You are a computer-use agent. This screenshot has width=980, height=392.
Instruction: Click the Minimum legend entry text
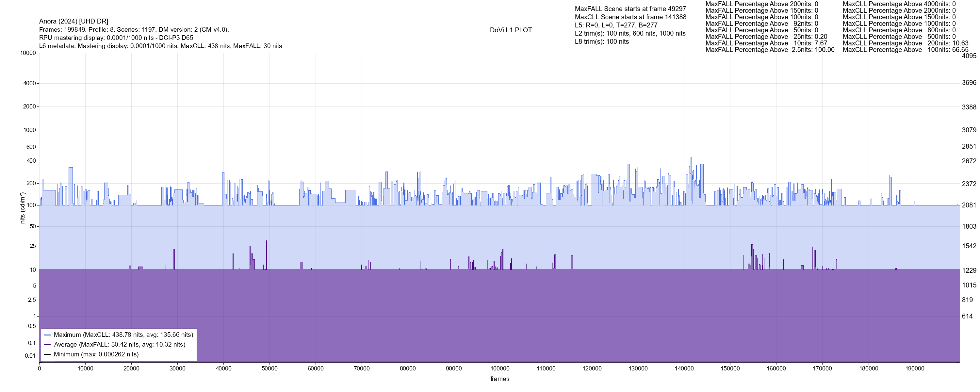(x=96, y=355)
